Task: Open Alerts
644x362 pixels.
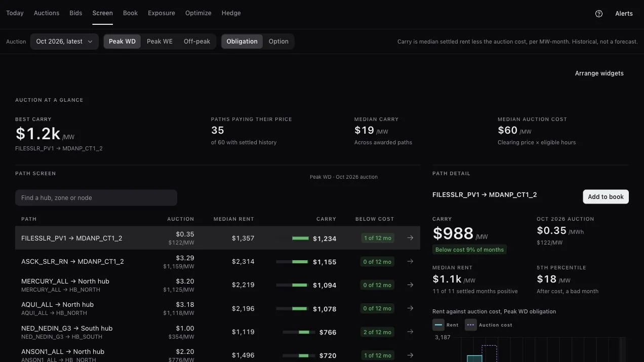Action: tap(624, 14)
